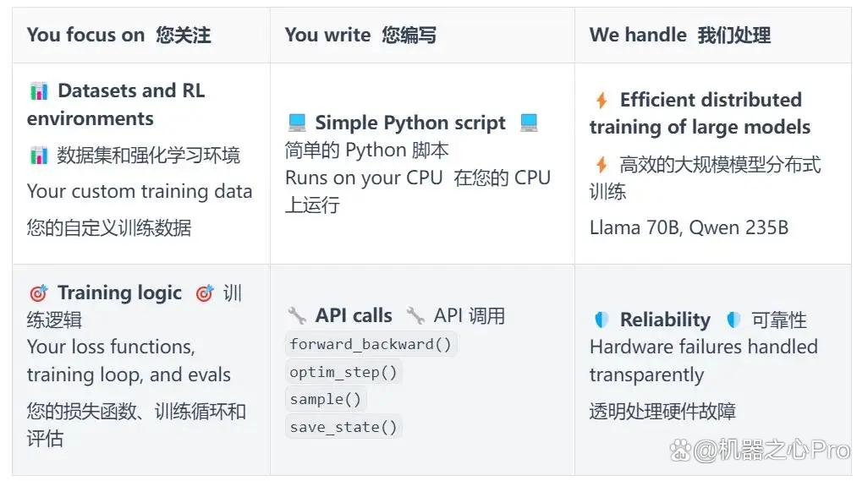This screenshot has width=868, height=481.
Task: Click the shield icon before Reliability
Action: point(602,320)
